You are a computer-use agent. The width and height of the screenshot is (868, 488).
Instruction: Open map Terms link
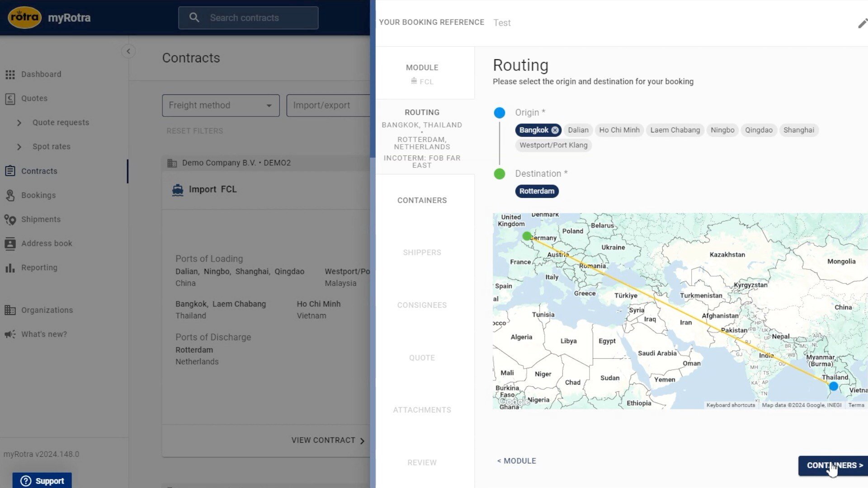click(x=856, y=405)
